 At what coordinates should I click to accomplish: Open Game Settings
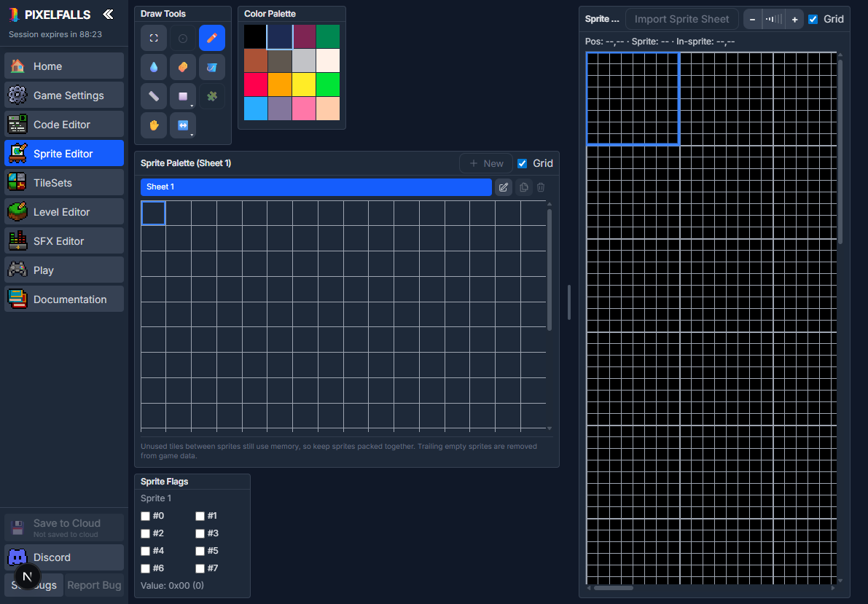(x=64, y=95)
